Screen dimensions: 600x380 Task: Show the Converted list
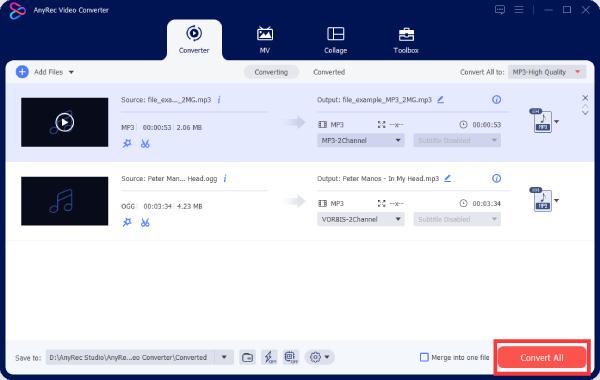pos(329,72)
